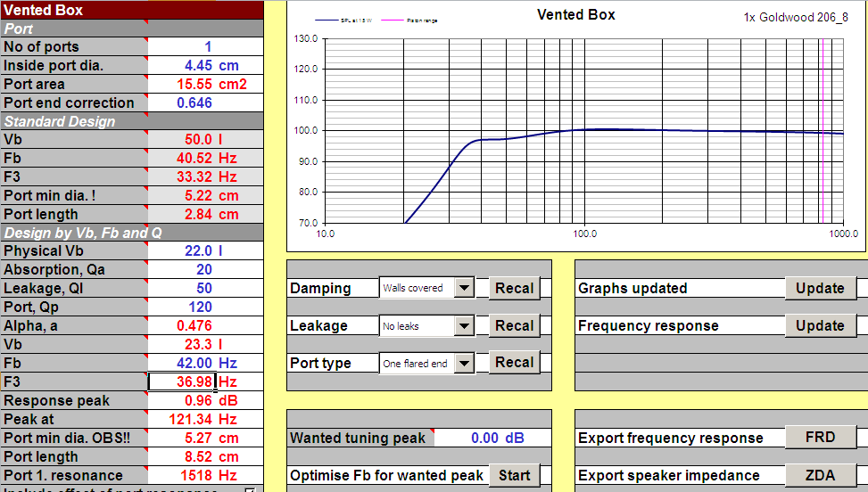Click the Export frequency response label

pos(670,438)
